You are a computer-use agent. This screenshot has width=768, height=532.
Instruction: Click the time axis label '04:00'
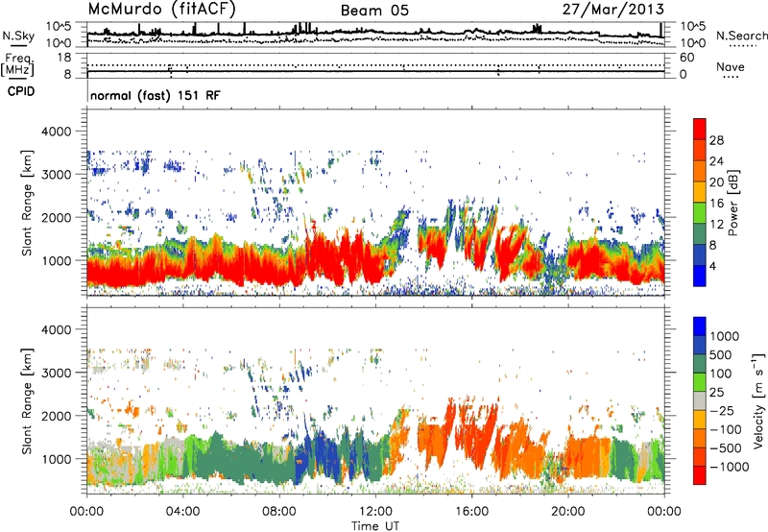click(182, 512)
